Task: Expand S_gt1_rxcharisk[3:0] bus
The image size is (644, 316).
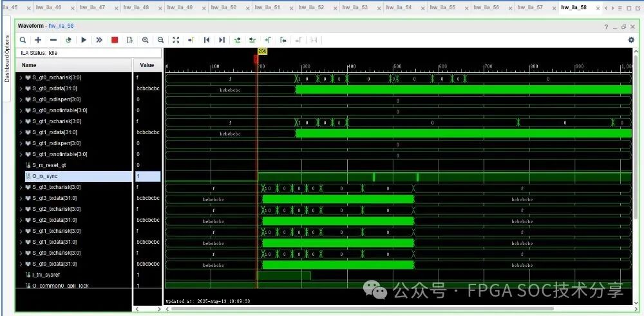Action: click(21, 121)
